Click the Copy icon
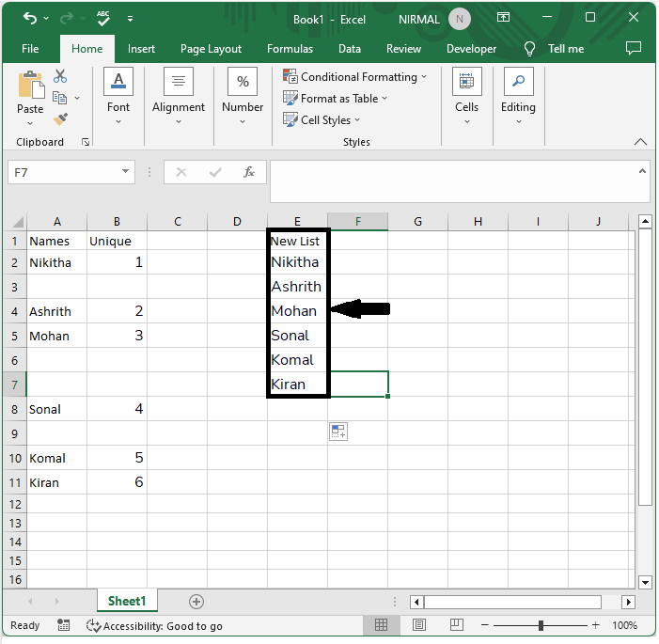Viewport: 659px width, 644px height. point(59,98)
